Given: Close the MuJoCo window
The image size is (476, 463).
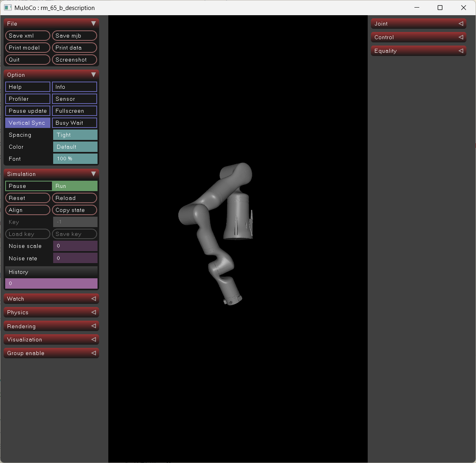Looking at the screenshot, I should 463,8.
